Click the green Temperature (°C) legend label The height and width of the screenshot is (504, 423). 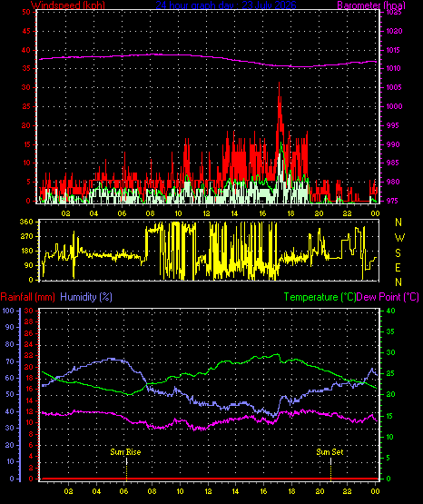320,297
